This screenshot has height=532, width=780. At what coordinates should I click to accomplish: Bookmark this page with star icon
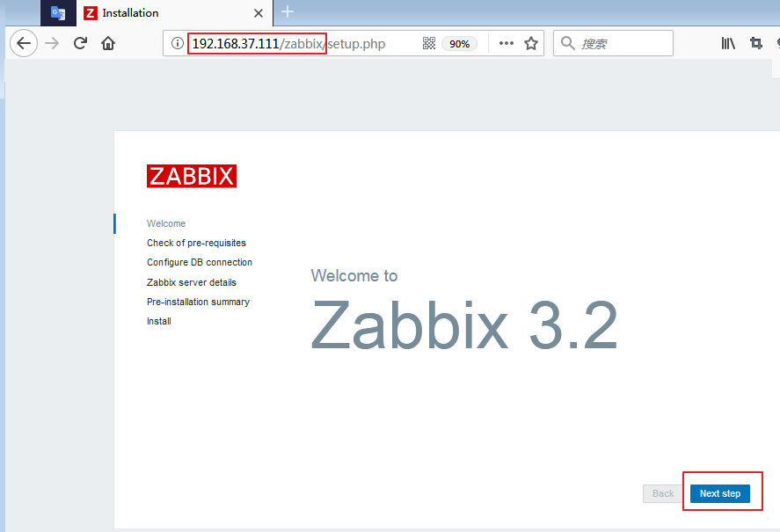(x=531, y=43)
